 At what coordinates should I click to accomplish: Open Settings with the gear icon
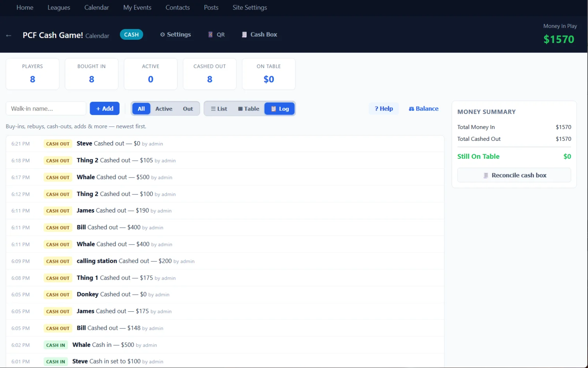[x=175, y=35]
